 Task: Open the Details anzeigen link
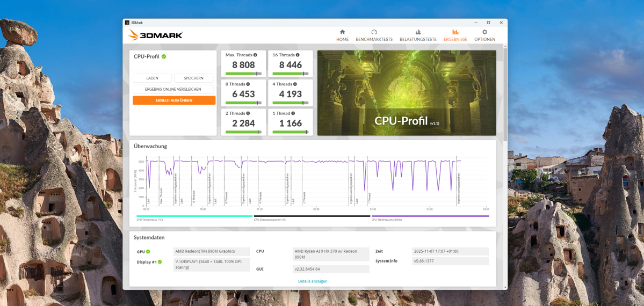click(313, 281)
